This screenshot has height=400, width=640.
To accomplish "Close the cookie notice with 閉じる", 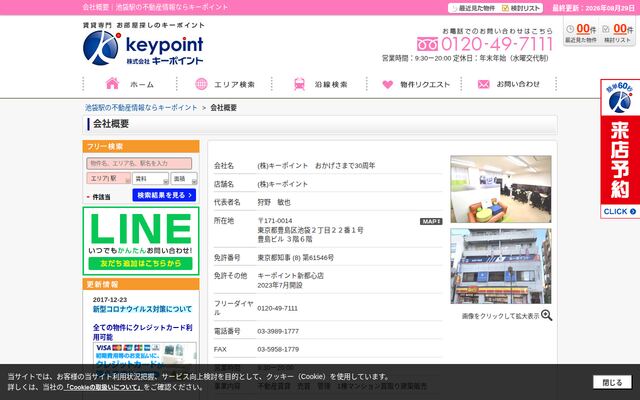I will [x=612, y=382].
